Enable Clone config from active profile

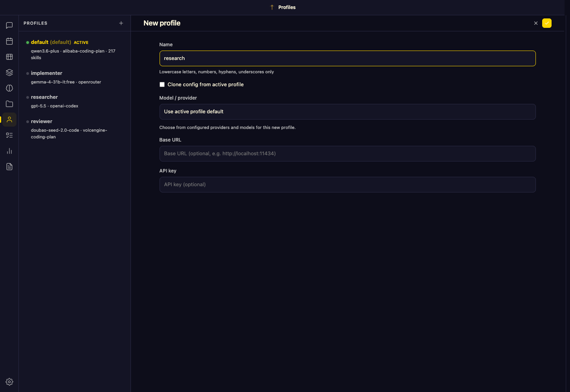(x=162, y=84)
